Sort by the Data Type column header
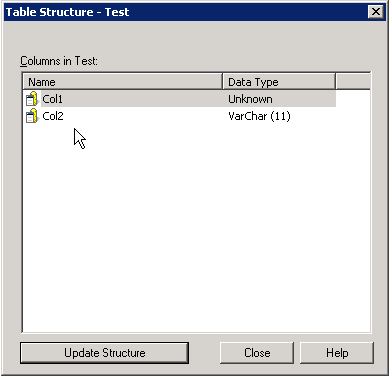 (279, 82)
